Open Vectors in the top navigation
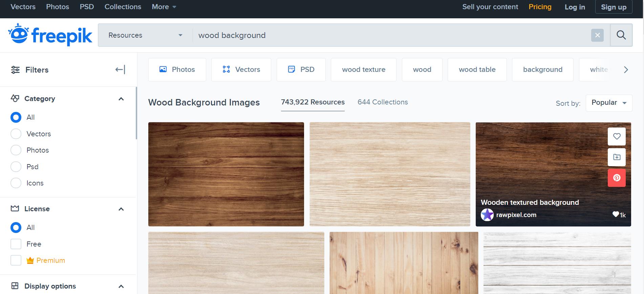Viewport: 644px width, 294px height. (x=23, y=7)
